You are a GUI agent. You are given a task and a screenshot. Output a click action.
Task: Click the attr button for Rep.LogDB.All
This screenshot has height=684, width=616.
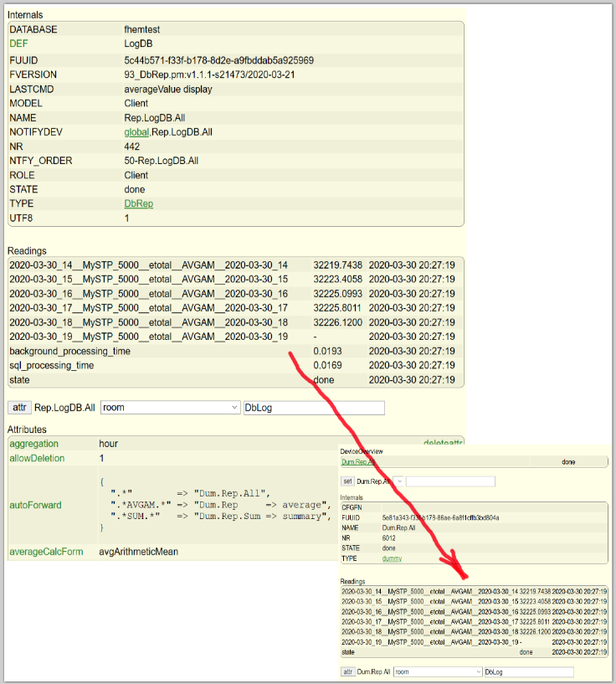(x=19, y=408)
